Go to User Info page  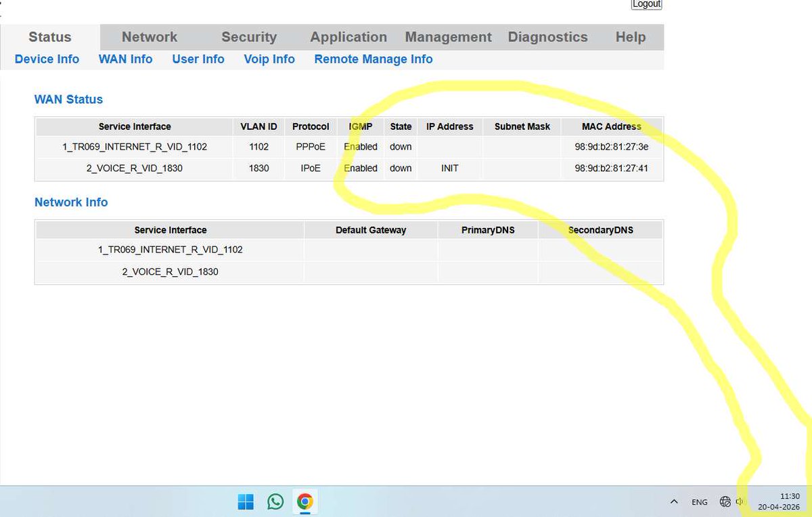click(x=198, y=60)
